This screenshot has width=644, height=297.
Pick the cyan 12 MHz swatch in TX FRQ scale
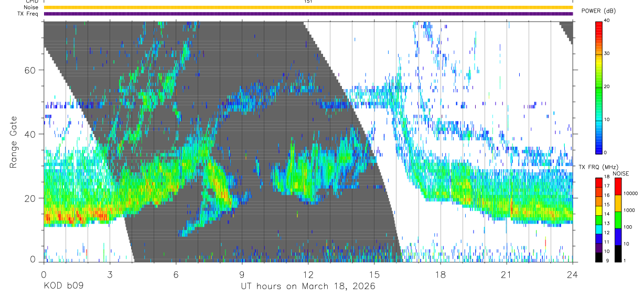coord(599,228)
